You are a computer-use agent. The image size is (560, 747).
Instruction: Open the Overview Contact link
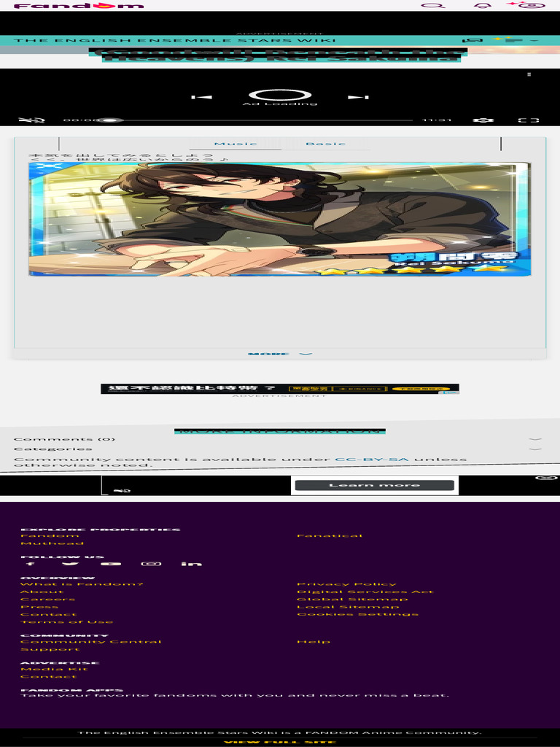pos(48,614)
